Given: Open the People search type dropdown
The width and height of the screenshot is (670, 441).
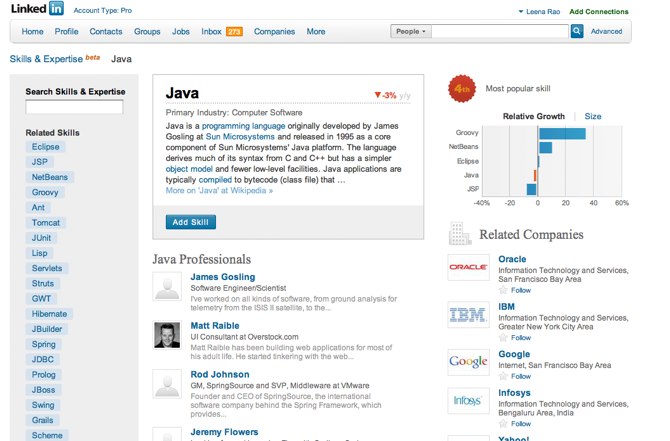Looking at the screenshot, I should 411,32.
